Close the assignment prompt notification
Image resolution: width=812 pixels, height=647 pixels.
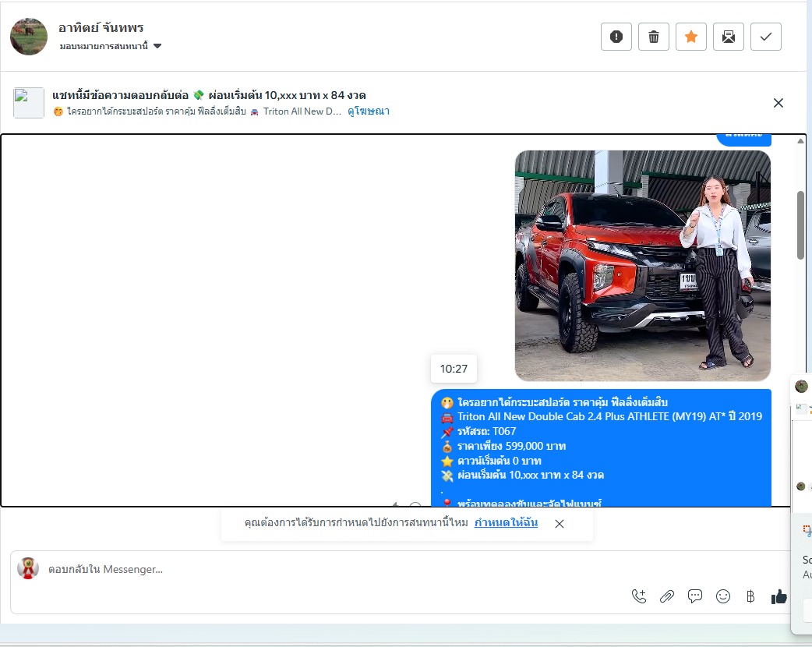click(x=560, y=524)
